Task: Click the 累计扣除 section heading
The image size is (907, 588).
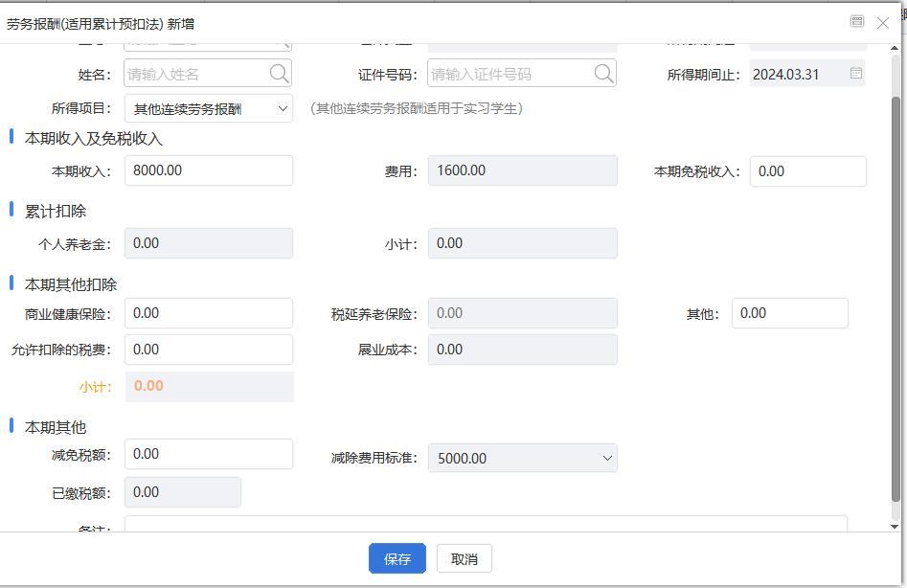Action: pos(56,212)
